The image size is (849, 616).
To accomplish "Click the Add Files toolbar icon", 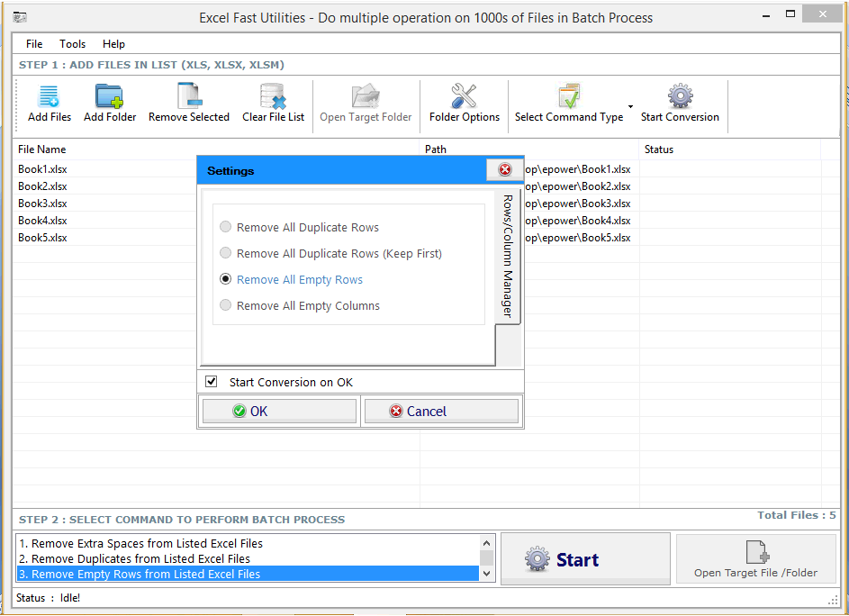I will [49, 97].
